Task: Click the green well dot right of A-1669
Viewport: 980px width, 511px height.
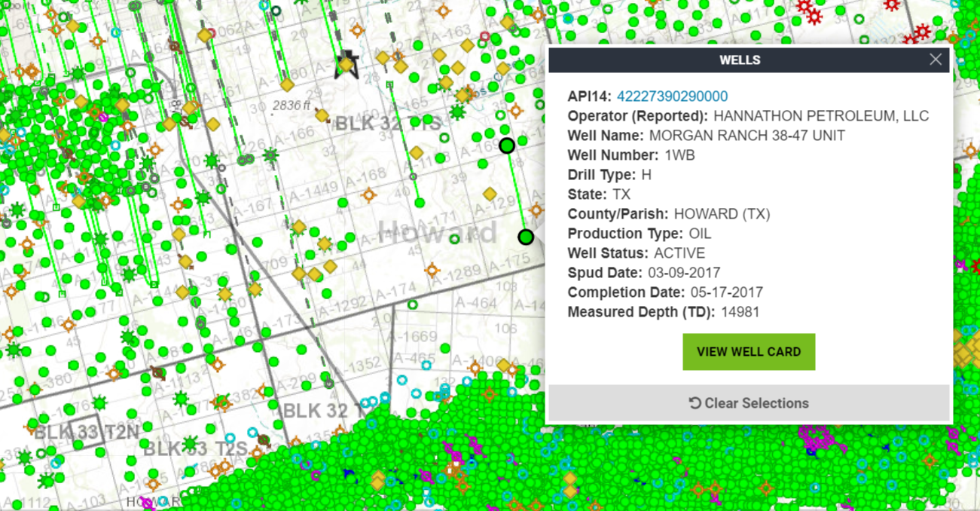Action: tap(445, 348)
